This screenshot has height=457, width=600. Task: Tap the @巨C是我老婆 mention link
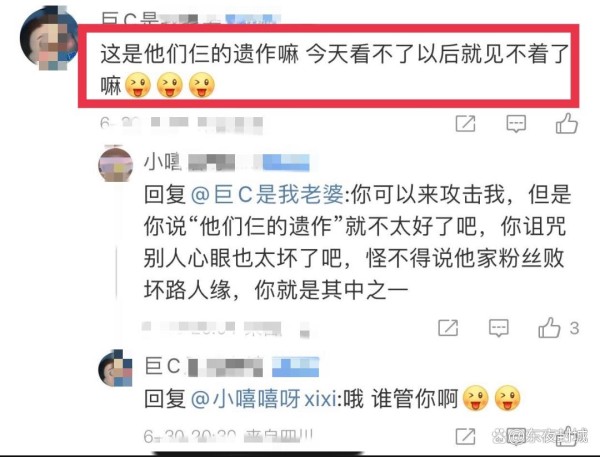pos(267,194)
